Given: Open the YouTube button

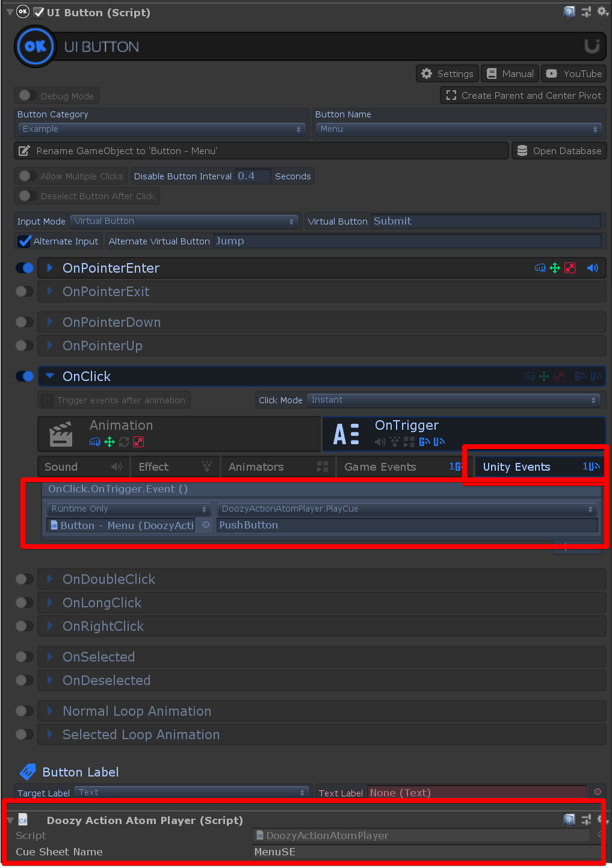Looking at the screenshot, I should click(x=574, y=74).
